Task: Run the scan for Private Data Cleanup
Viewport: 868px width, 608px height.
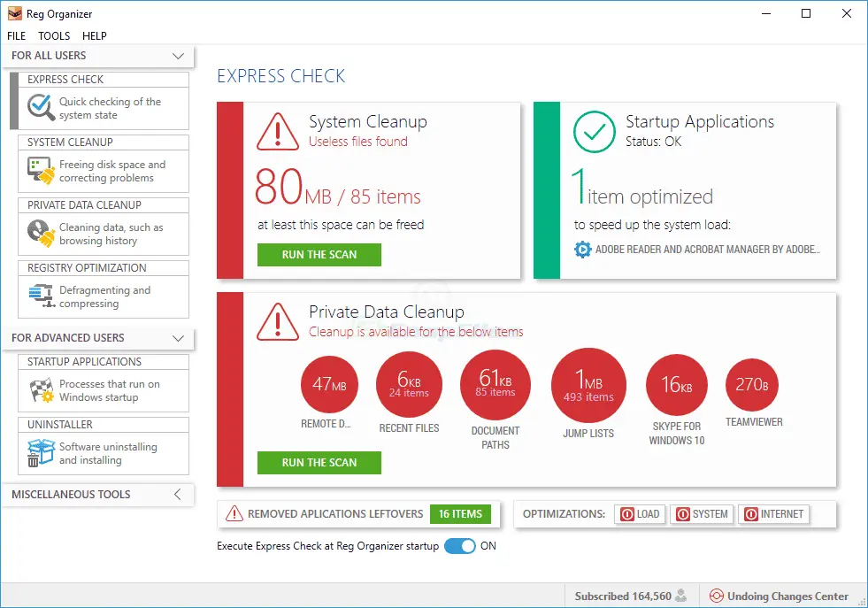Action: (319, 462)
